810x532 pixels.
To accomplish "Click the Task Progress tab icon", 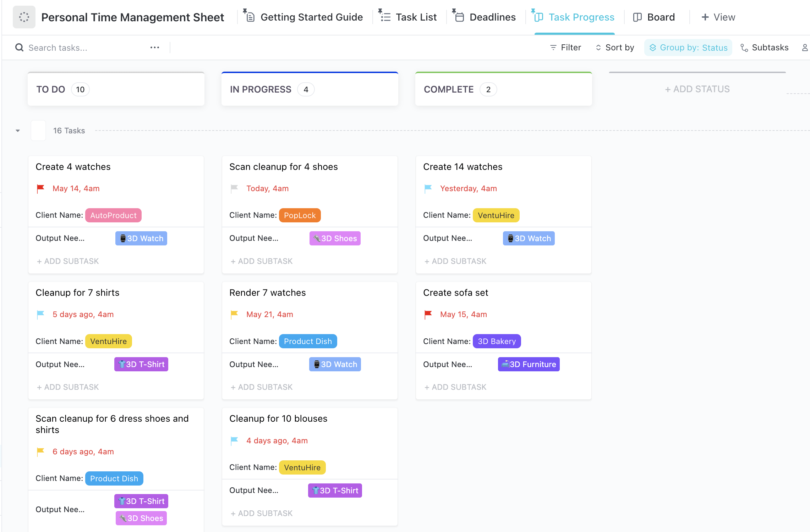I will tap(538, 16).
